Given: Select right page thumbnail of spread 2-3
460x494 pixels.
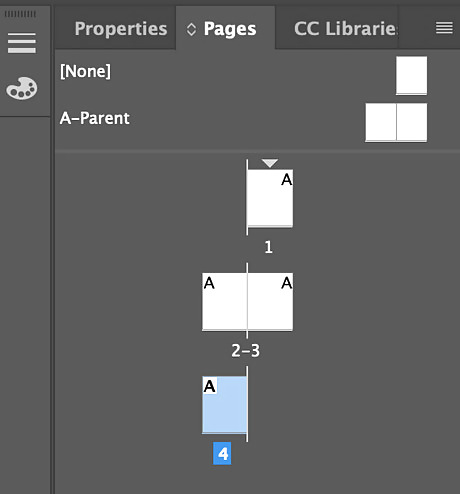Looking at the screenshot, I should click(270, 302).
